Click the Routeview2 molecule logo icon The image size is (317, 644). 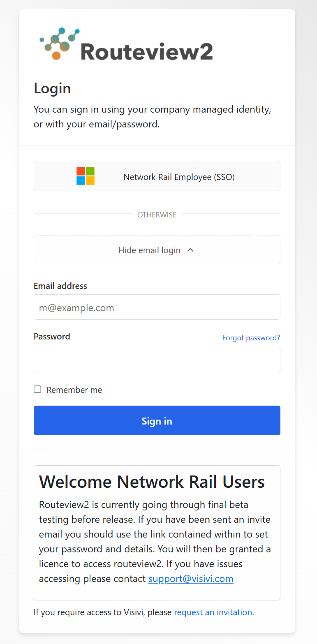coord(59,44)
